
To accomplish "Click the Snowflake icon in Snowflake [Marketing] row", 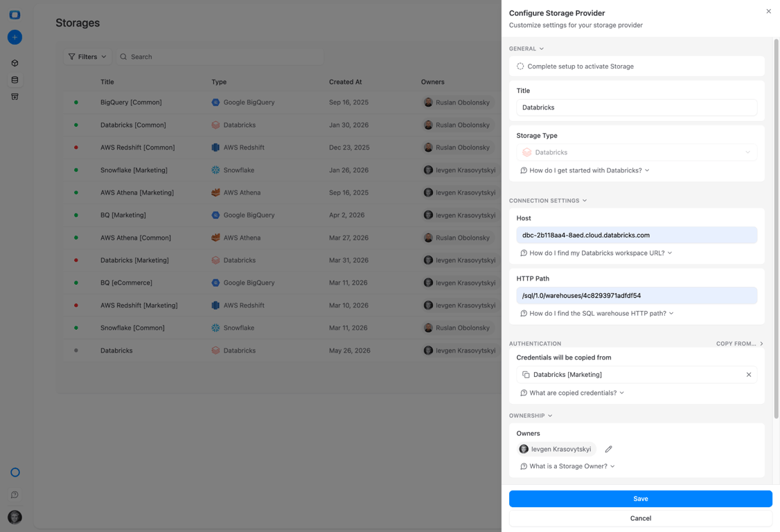I will click(215, 170).
